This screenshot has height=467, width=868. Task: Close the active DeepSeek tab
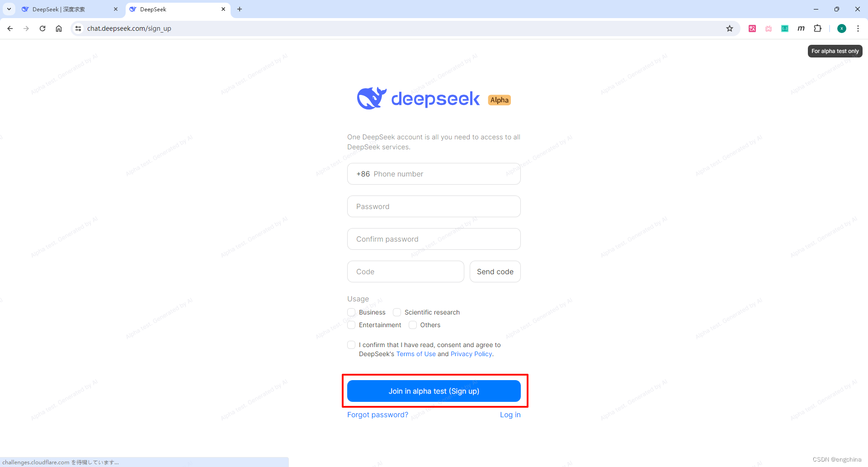pyautogui.click(x=223, y=9)
